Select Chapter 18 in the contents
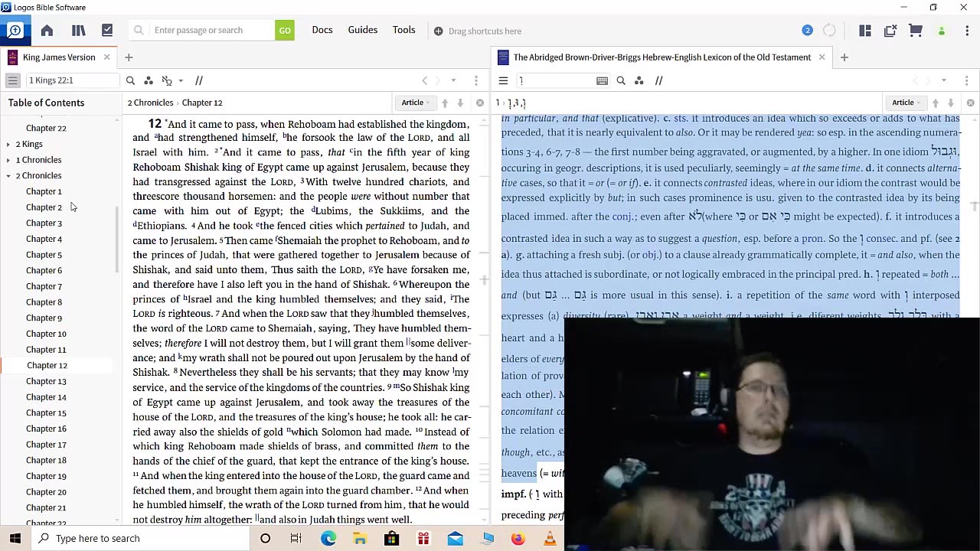The image size is (980, 551). coord(46,461)
